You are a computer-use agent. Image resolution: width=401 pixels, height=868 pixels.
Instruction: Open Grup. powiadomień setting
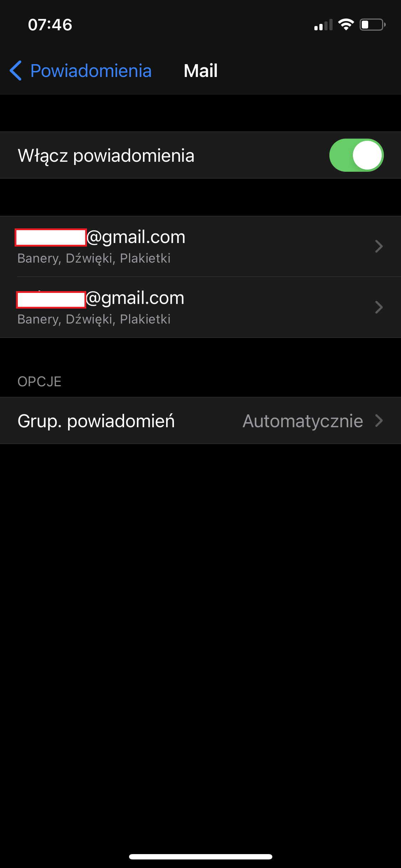pyautogui.click(x=200, y=420)
